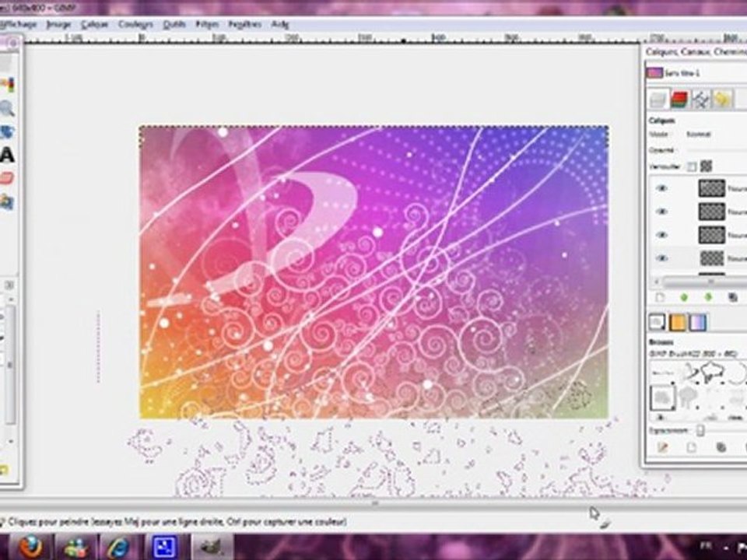Create a new brush with page icon

tap(691, 448)
